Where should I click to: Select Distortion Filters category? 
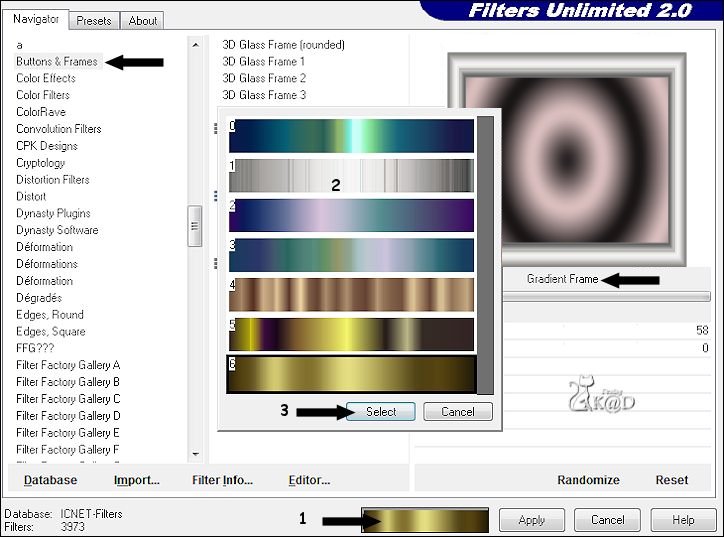click(53, 180)
